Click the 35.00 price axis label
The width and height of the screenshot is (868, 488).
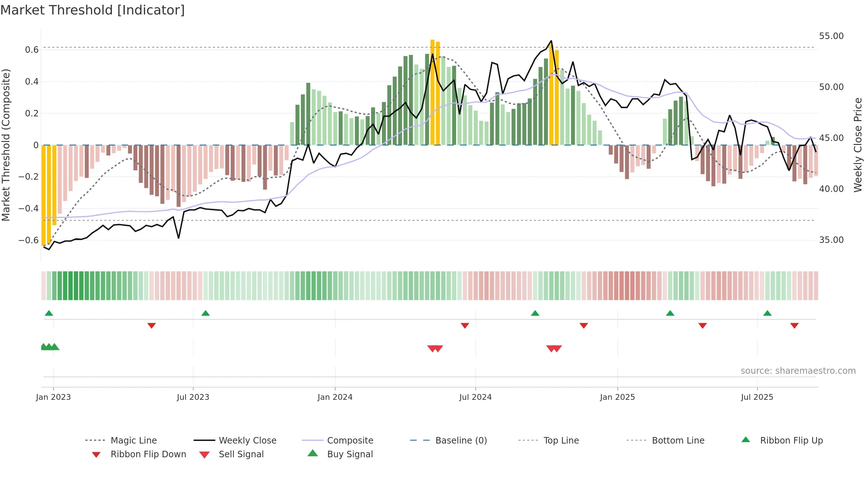(831, 240)
